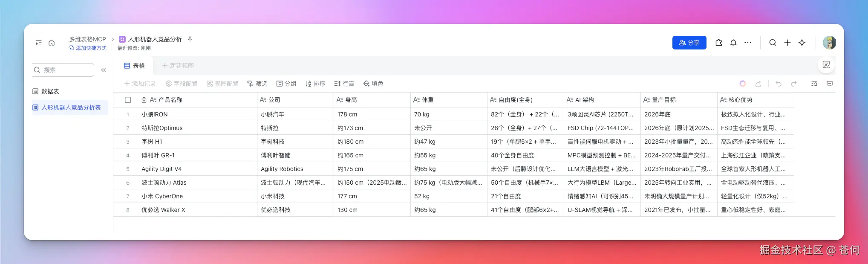Open user avatar profile
The width and height of the screenshot is (868, 264).
(x=829, y=43)
